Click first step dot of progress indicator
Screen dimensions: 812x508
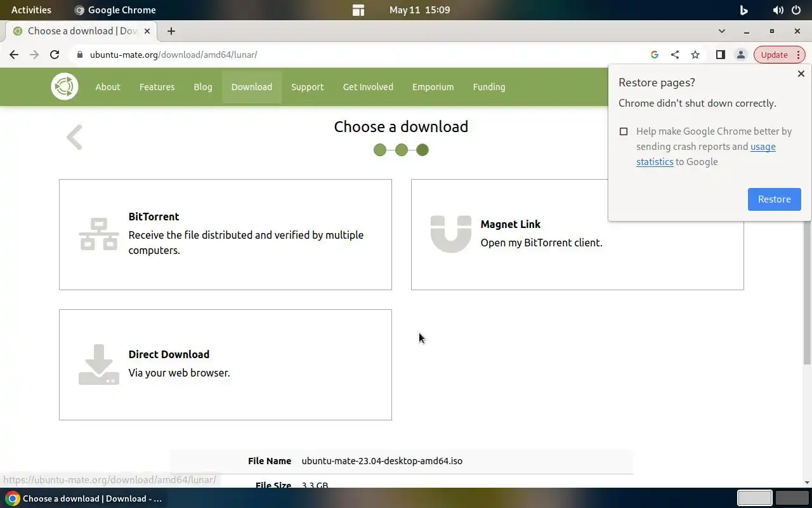pyautogui.click(x=380, y=150)
